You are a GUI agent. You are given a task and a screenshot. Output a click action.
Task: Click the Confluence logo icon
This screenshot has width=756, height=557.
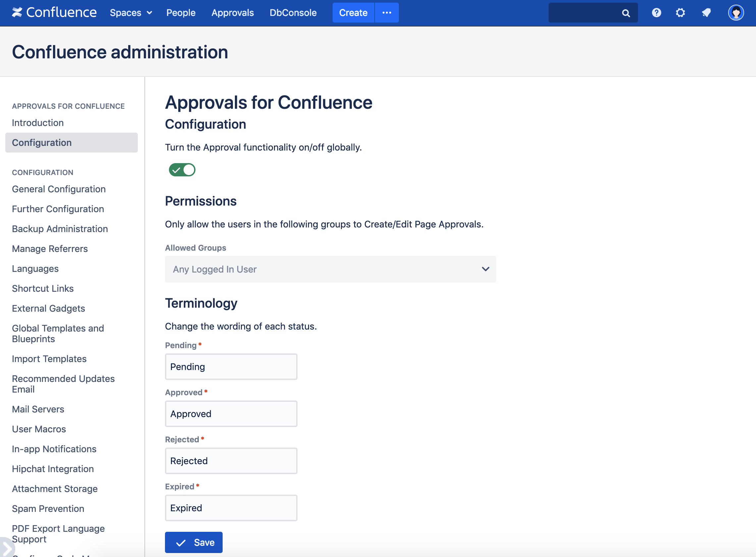(17, 13)
